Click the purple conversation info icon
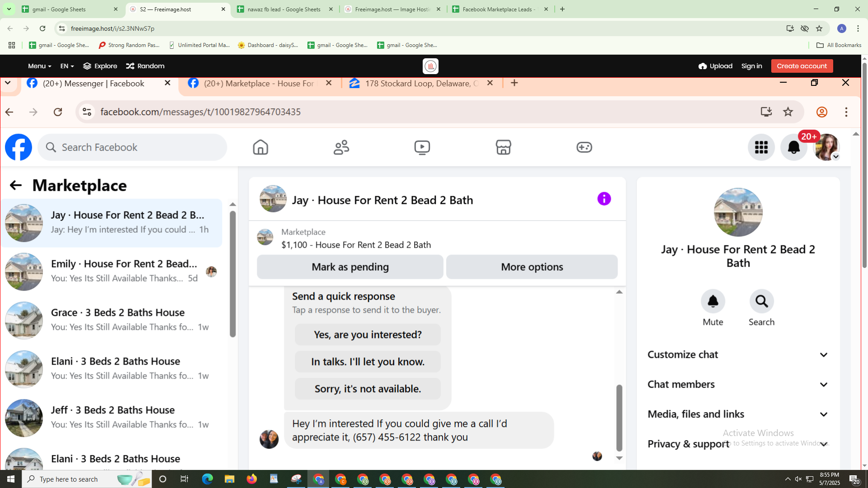 click(x=604, y=199)
